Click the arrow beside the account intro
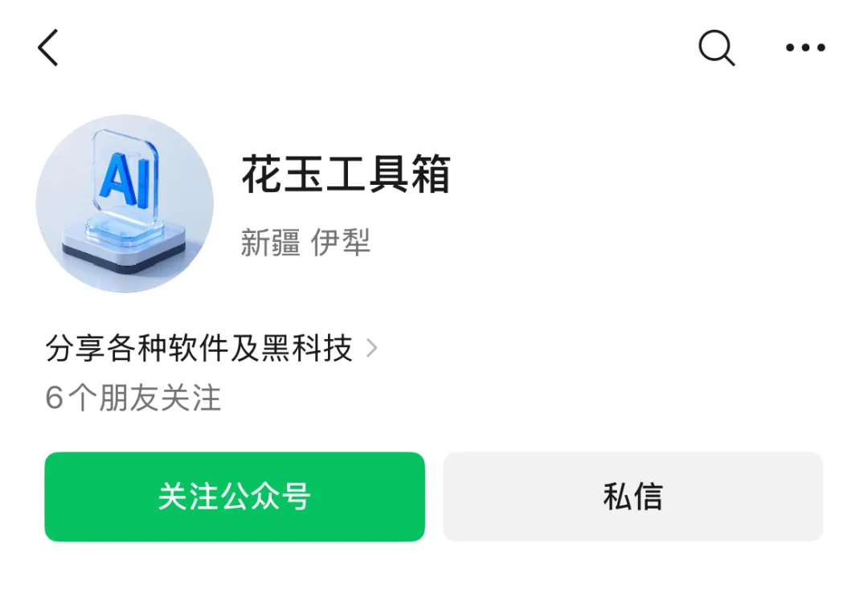Viewport: 868px width, 593px height. click(x=372, y=348)
